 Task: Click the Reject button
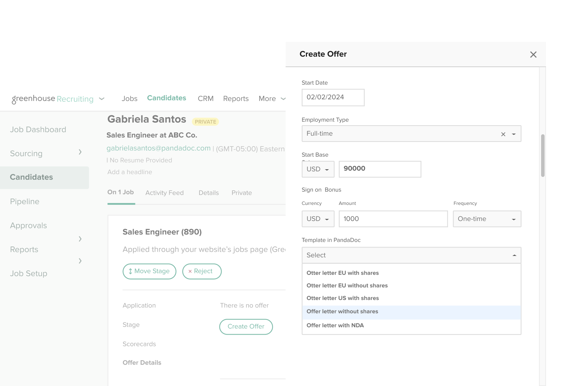[x=202, y=271]
